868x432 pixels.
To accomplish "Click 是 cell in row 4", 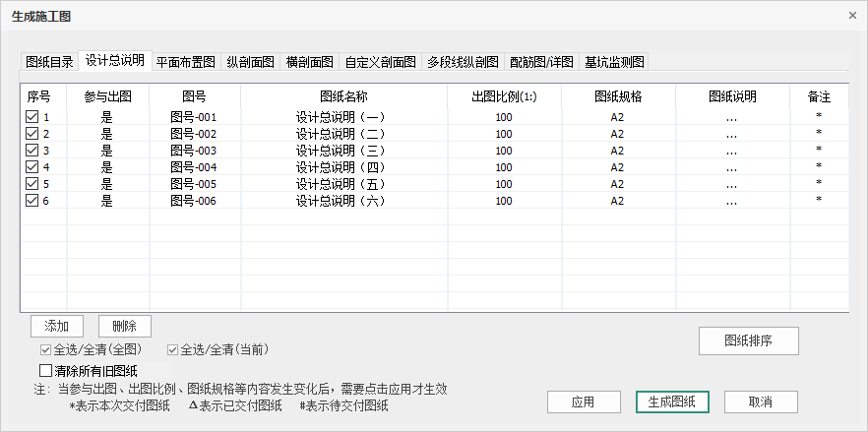I will coord(107,167).
